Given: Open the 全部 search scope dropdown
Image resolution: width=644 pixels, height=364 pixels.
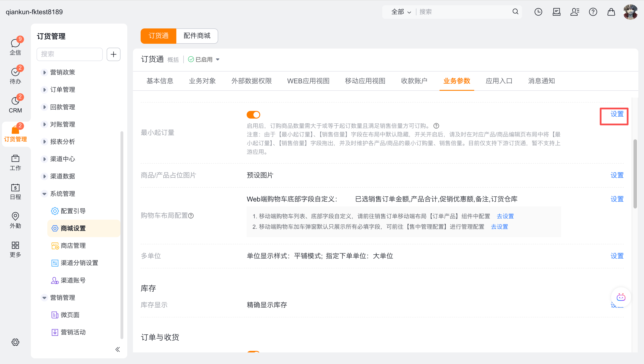Looking at the screenshot, I should click(x=401, y=12).
